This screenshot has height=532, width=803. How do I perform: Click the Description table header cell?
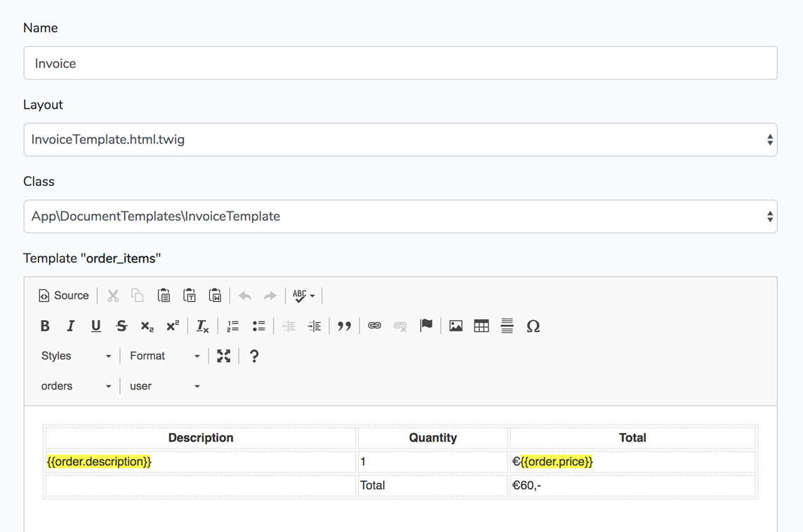[201, 438]
